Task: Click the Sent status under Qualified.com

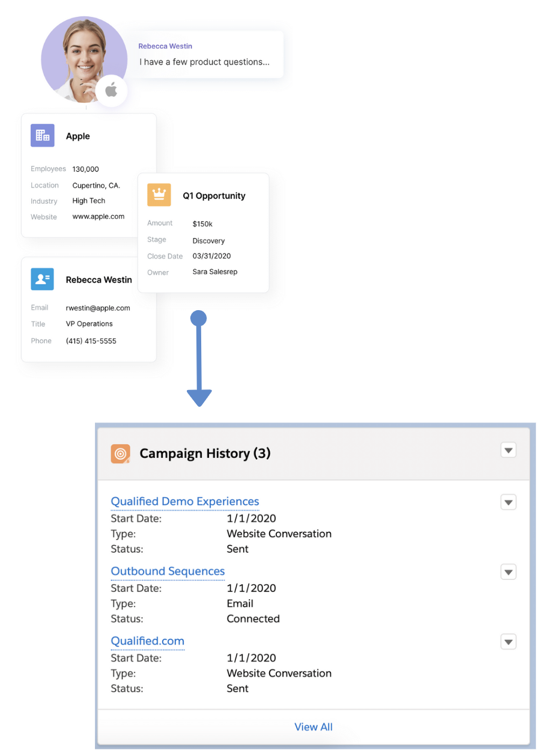Action: pos(237,689)
